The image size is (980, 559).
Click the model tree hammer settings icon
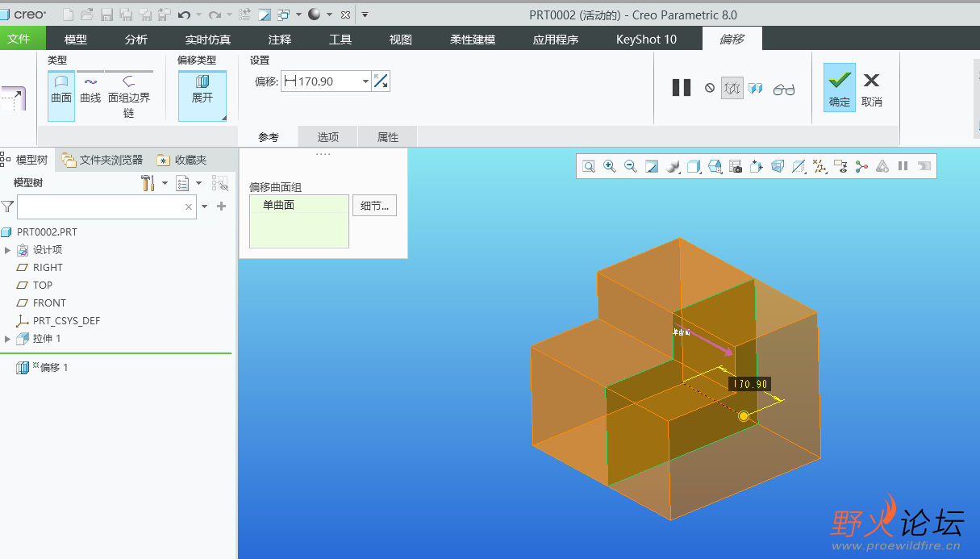pyautogui.click(x=148, y=183)
